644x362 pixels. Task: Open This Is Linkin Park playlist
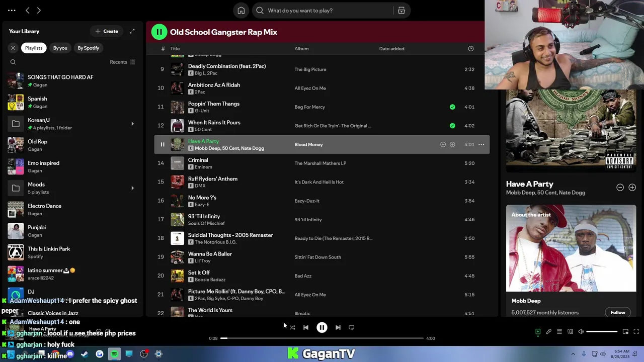(73, 252)
